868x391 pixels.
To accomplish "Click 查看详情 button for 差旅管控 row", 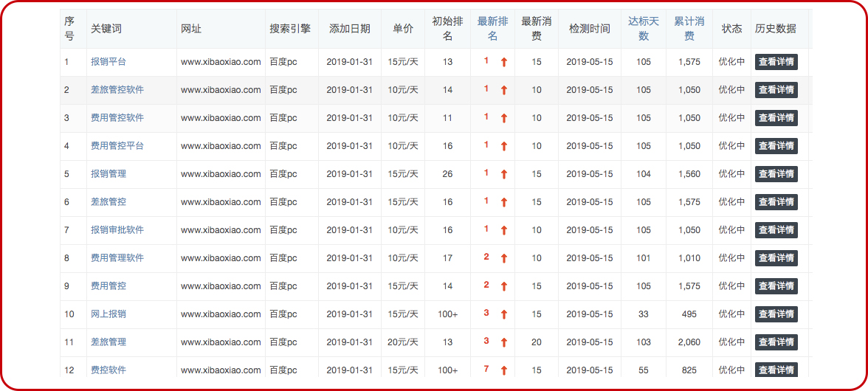I will coord(776,202).
